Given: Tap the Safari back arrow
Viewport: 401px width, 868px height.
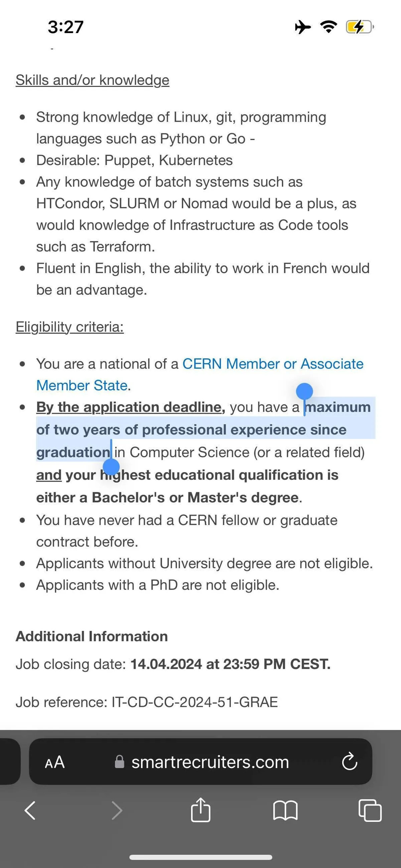Looking at the screenshot, I should point(30,810).
